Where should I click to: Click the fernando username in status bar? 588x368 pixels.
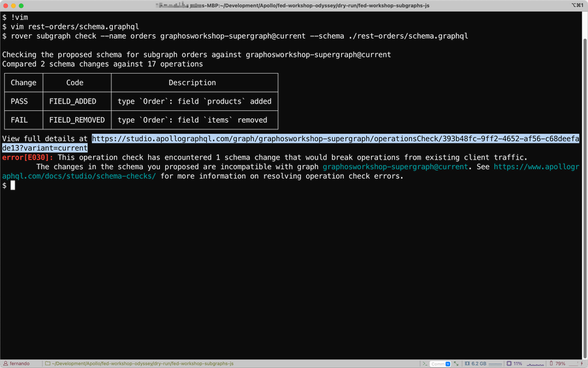coord(20,364)
